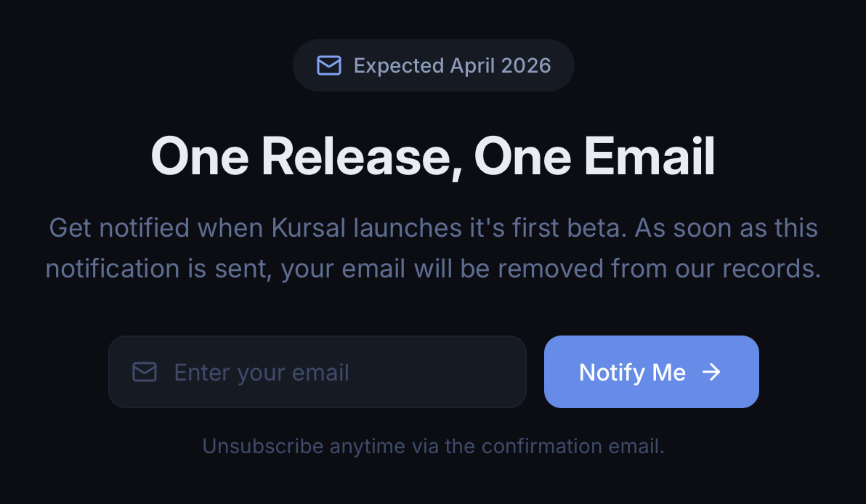This screenshot has height=504, width=866.
Task: Click the "Expected April 2026" badge text
Action: [452, 65]
